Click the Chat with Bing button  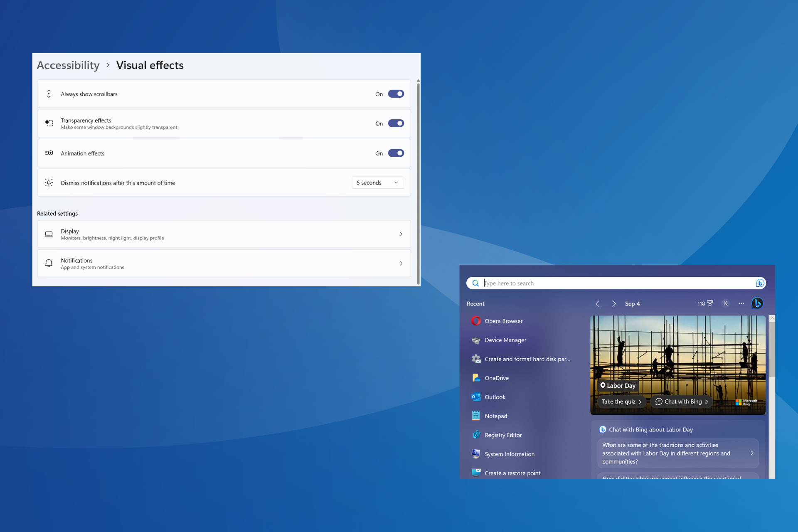(x=682, y=401)
